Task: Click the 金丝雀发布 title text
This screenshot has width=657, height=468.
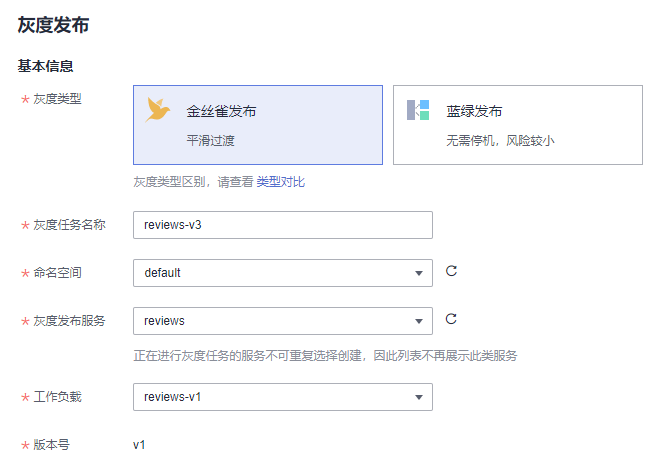Action: (221, 111)
